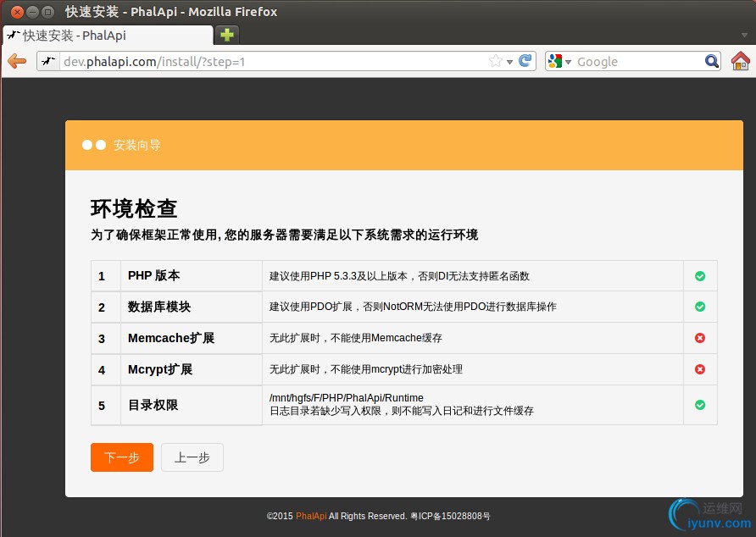
Task: Click the site favicon in the address bar
Action: pos(49,61)
